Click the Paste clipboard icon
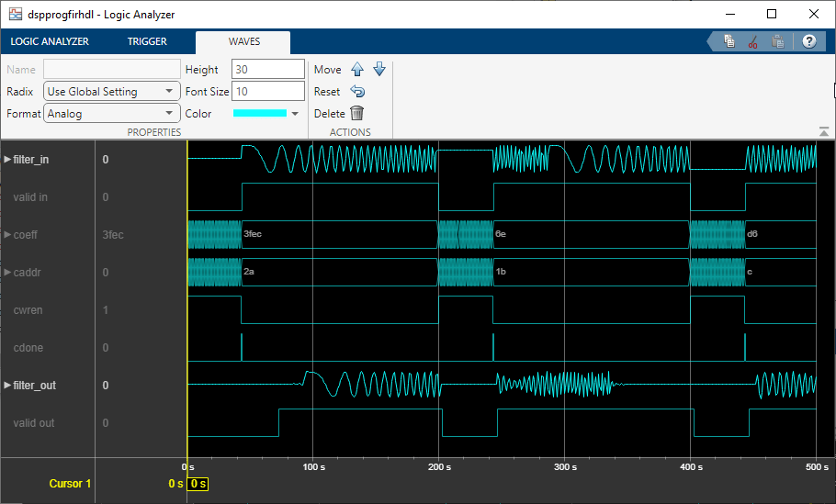Viewport: 836px width, 504px height. pyautogui.click(x=777, y=41)
